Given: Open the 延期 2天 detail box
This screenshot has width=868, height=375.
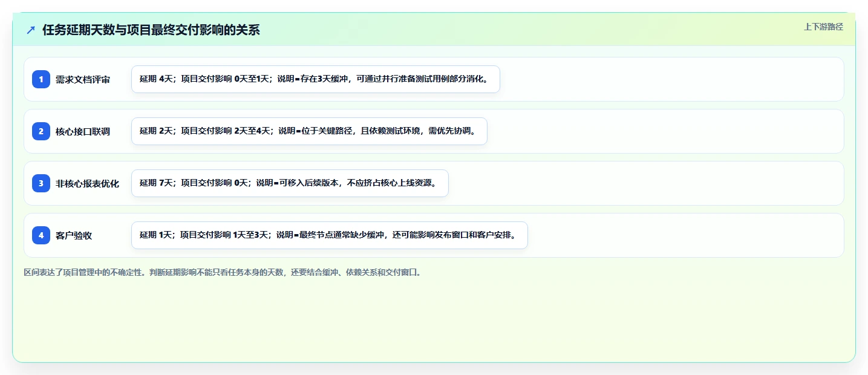Looking at the screenshot, I should pyautogui.click(x=309, y=131).
